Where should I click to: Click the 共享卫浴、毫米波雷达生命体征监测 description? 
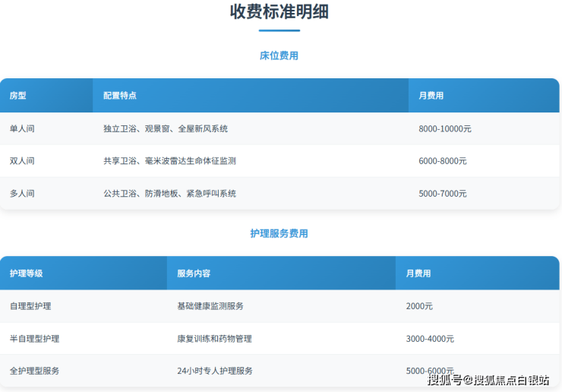pos(169,161)
